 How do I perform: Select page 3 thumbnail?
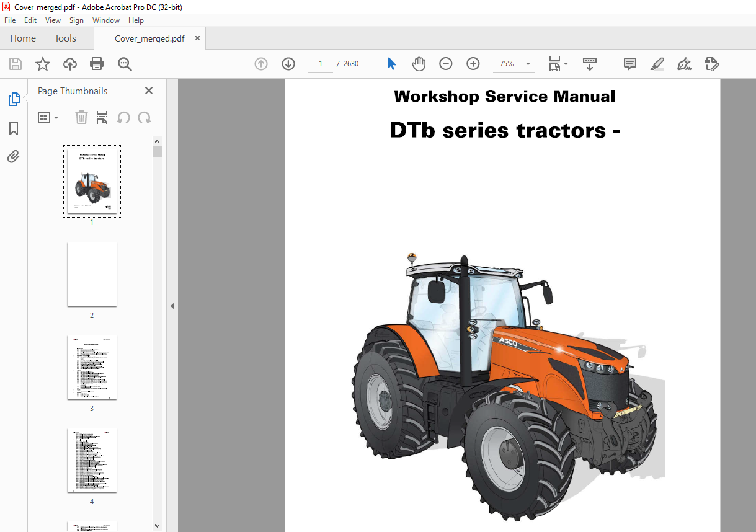[x=92, y=367]
